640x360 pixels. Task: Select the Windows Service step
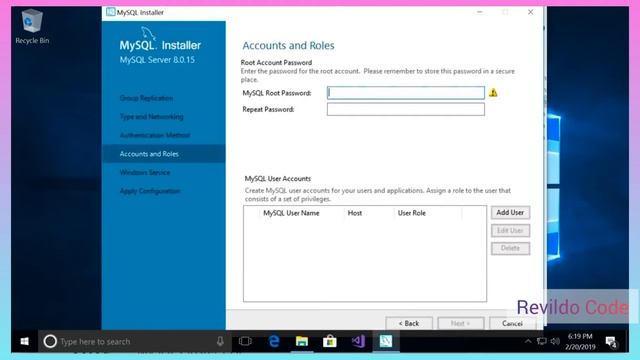[145, 172]
